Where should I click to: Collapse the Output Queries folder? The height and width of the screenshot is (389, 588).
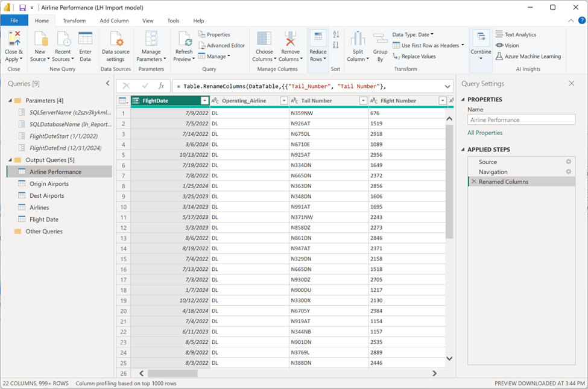10,160
